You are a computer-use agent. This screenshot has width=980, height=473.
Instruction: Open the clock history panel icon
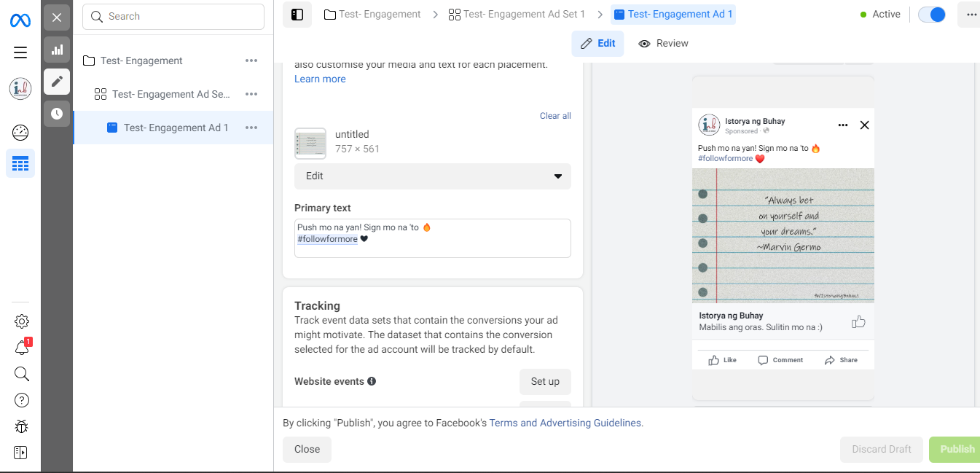click(57, 114)
